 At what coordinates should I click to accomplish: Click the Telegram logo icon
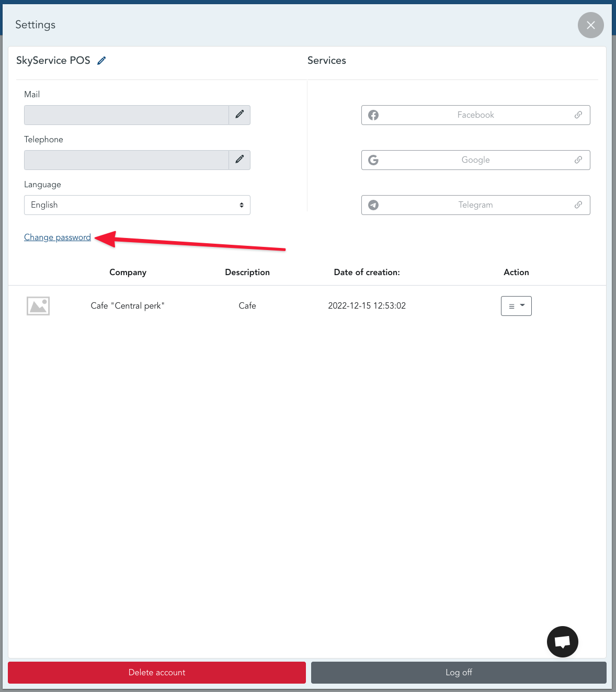click(373, 205)
